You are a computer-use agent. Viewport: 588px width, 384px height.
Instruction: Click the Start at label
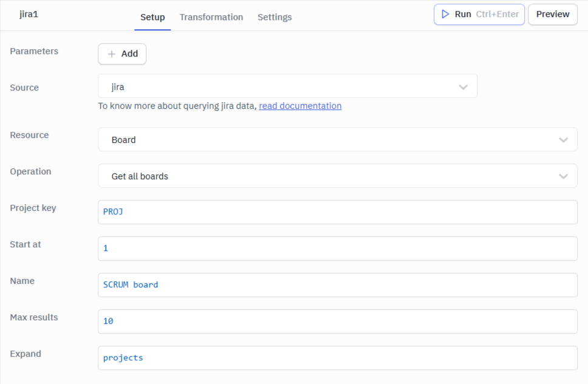tap(25, 244)
